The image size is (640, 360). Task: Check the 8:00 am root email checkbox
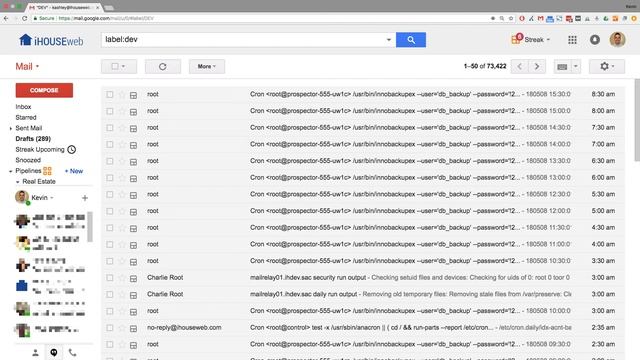click(109, 111)
